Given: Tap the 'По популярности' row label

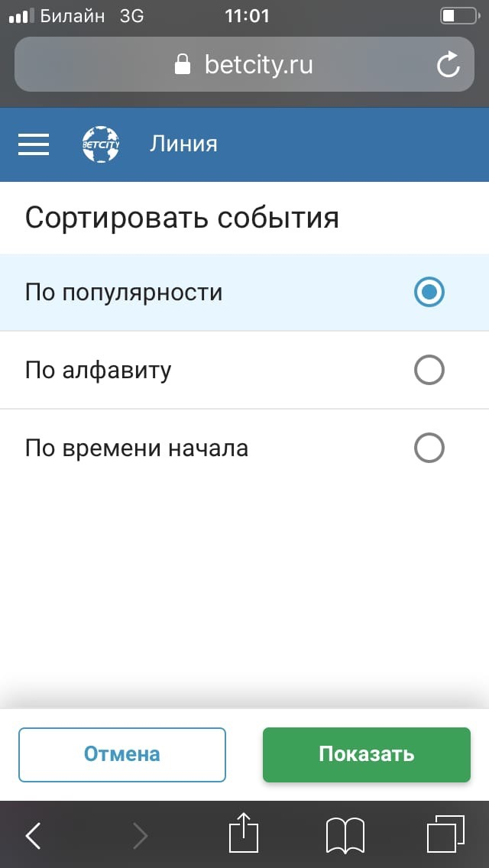Looking at the screenshot, I should click(x=124, y=292).
